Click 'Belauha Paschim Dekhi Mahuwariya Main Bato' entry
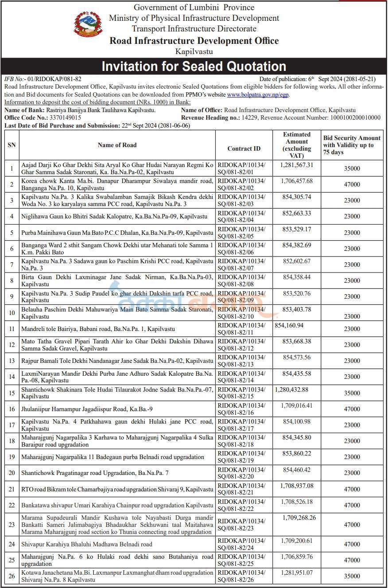Image resolution: width=388 pixels, height=588 pixels. 117,312
